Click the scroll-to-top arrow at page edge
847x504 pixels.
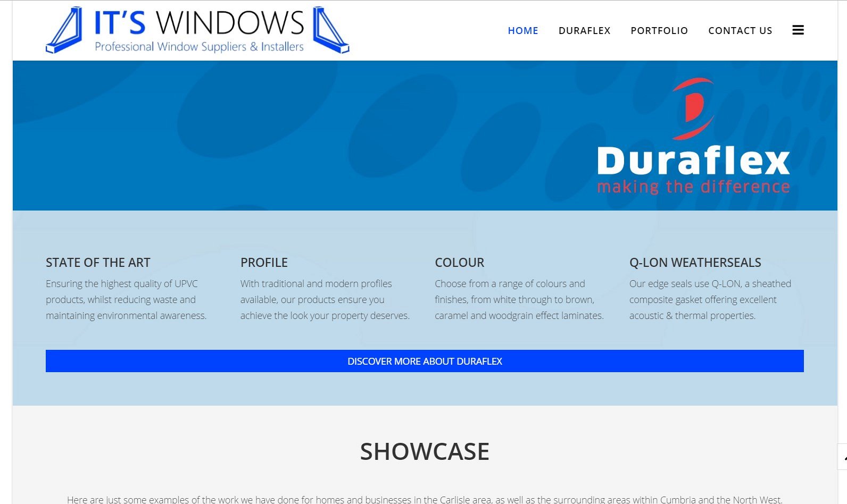[843, 457]
